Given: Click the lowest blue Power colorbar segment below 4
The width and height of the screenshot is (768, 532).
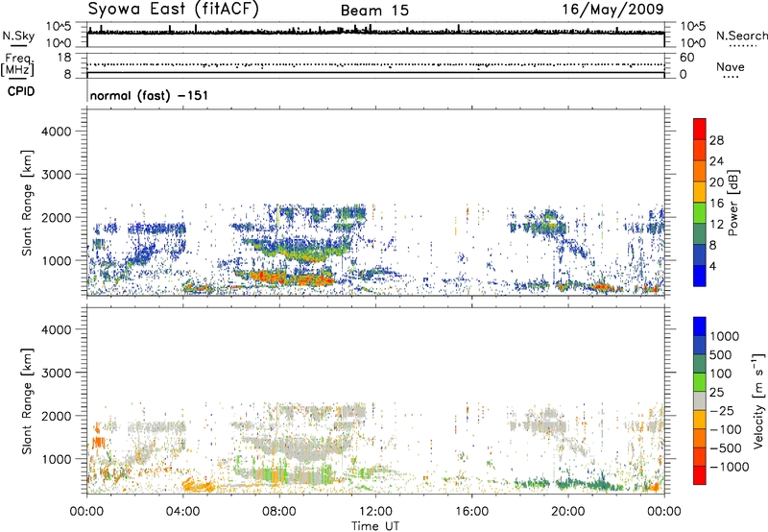Looking at the screenshot, I should (x=700, y=277).
